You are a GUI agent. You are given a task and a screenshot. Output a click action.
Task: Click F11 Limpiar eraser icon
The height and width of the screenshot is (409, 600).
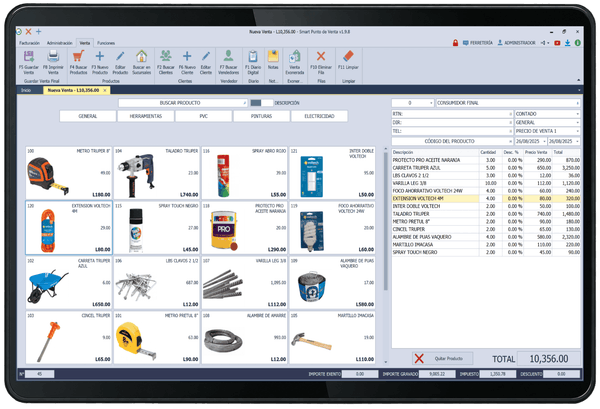[348, 56]
